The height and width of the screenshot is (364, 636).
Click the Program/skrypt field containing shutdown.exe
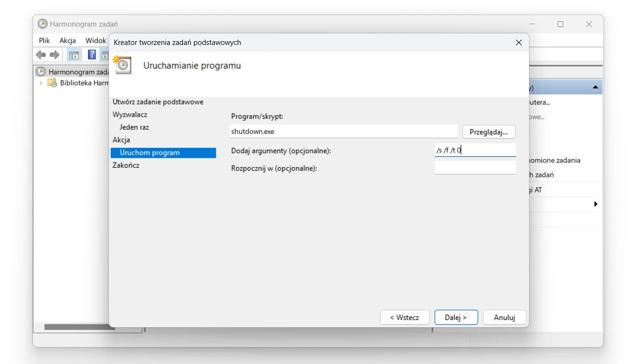coord(343,131)
